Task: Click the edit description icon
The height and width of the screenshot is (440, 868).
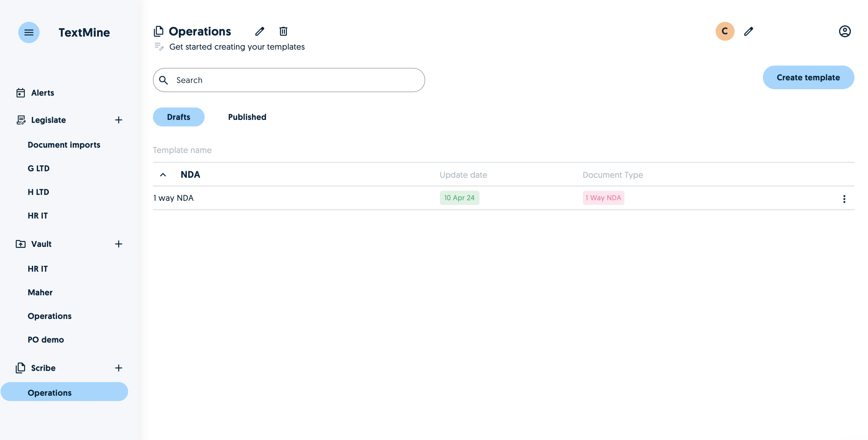Action: tap(159, 46)
